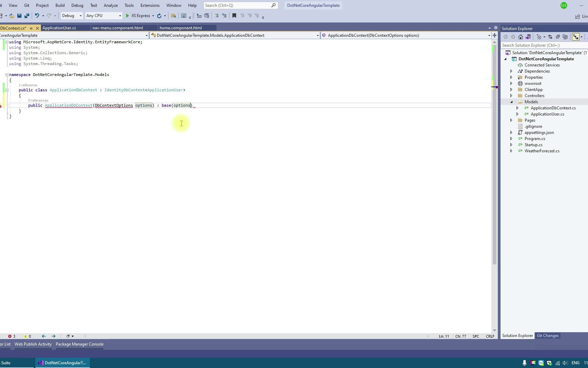Screen dimensions: 588x368
Task: Open the Git Changes tab
Action: pos(548,336)
